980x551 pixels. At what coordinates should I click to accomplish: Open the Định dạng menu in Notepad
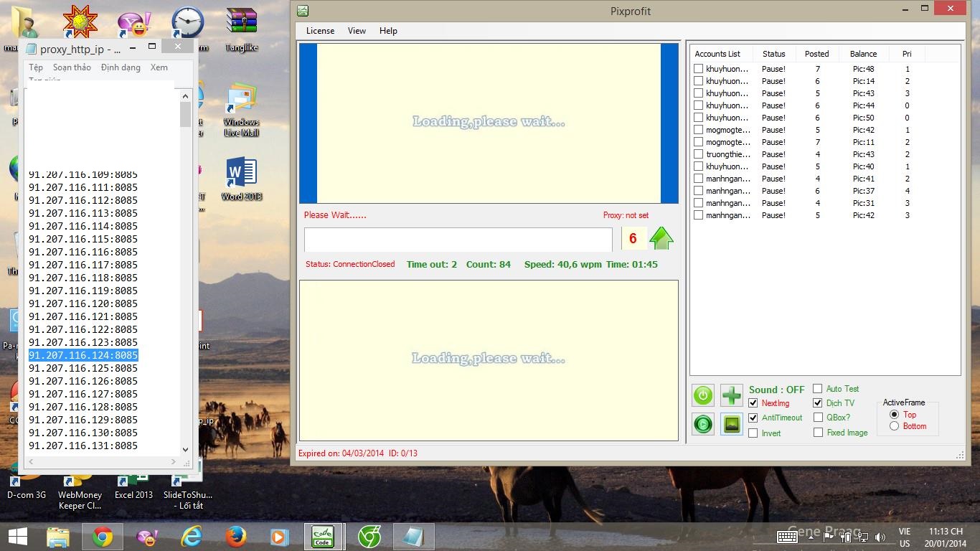tap(121, 67)
